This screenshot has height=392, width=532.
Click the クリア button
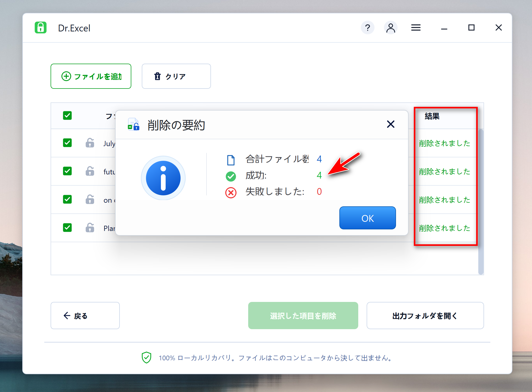coord(176,76)
